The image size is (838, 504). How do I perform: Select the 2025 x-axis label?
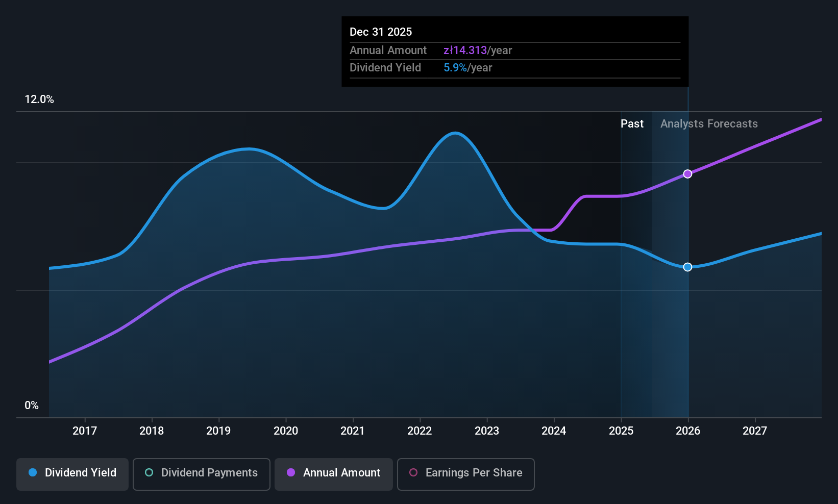(621, 431)
